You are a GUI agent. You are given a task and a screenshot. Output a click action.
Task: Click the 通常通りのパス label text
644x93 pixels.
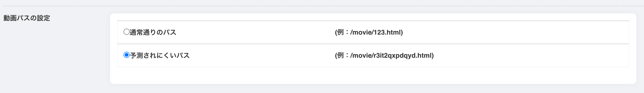(153, 32)
